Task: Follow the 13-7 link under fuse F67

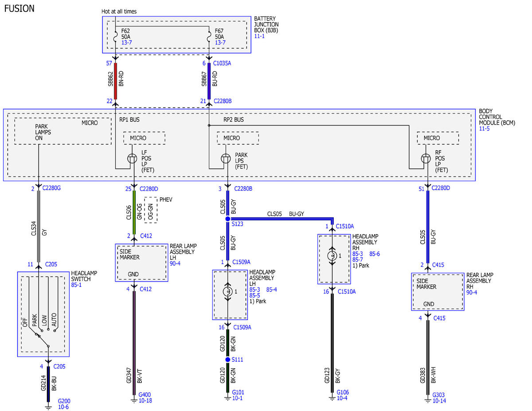Action: pos(220,43)
